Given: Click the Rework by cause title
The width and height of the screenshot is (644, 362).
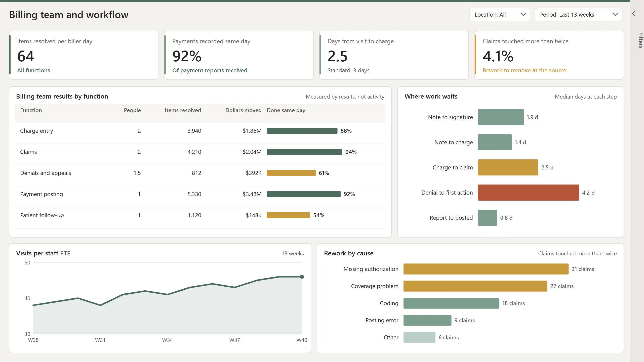Looking at the screenshot, I should click(349, 253).
